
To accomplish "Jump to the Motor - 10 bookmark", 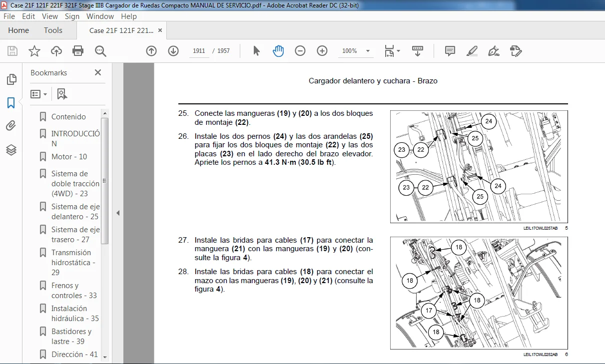I will click(69, 157).
